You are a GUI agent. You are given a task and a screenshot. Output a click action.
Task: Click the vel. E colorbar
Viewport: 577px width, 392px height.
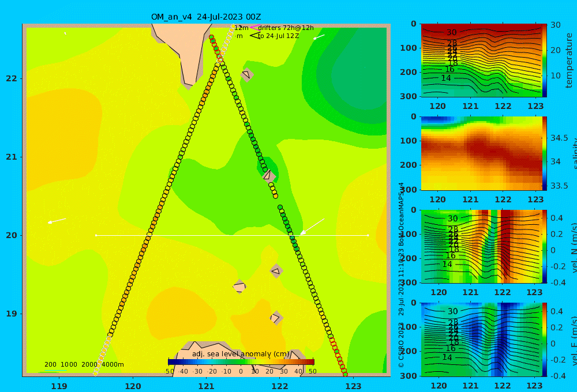544,340
